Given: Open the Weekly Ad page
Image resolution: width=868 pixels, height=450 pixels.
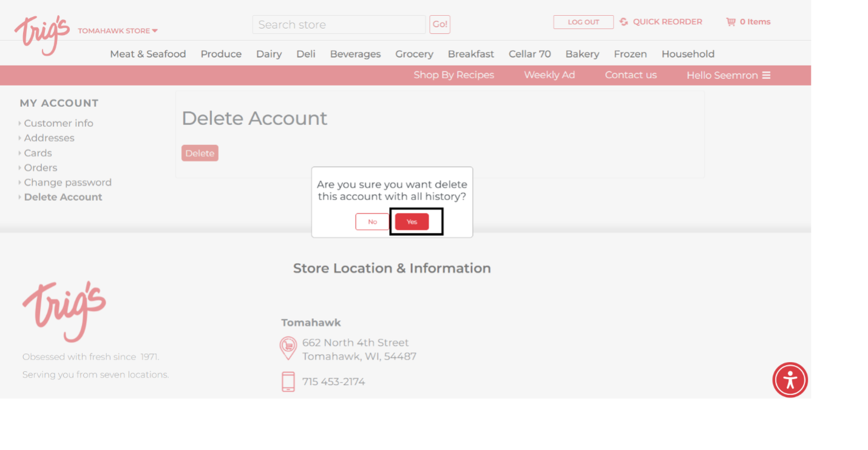Looking at the screenshot, I should click(549, 75).
